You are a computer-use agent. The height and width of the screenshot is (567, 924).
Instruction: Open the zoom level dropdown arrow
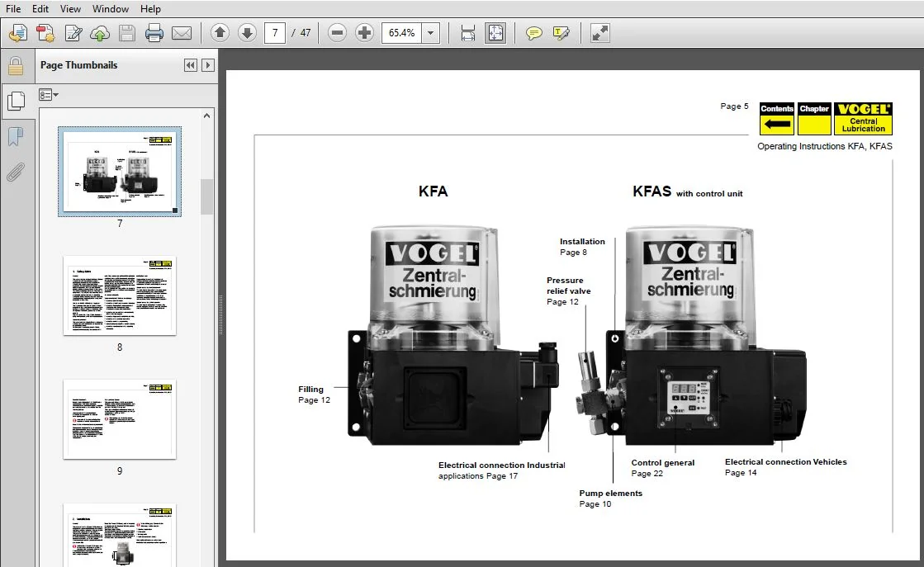[x=431, y=33]
